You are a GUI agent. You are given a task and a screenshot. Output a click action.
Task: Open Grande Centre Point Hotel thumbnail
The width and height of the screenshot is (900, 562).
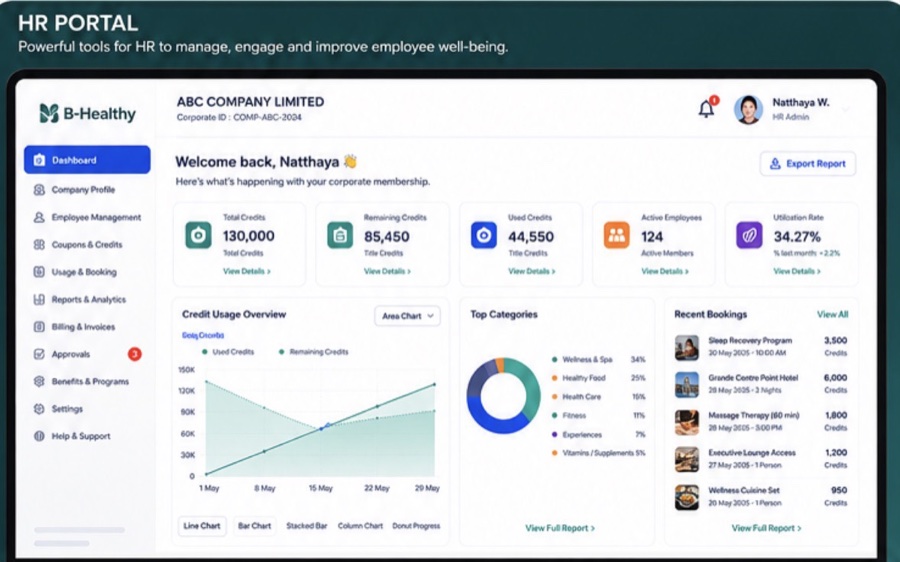tap(686, 384)
